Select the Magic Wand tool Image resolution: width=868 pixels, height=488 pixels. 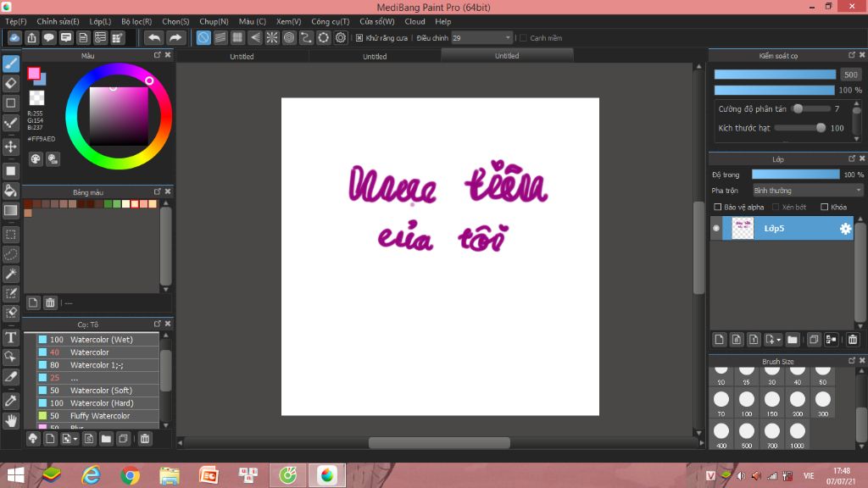tap(10, 274)
